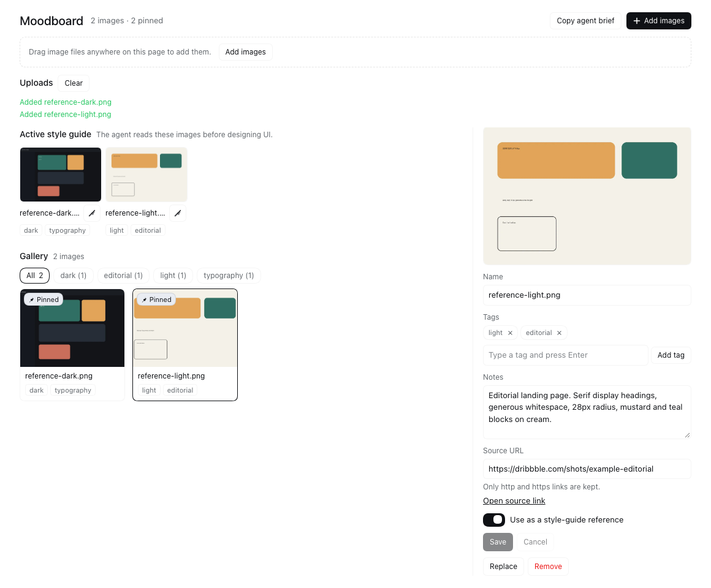Click the editorial tag on the reference-light gallery card
Viewport: 711px width, 588px height.
(x=180, y=391)
